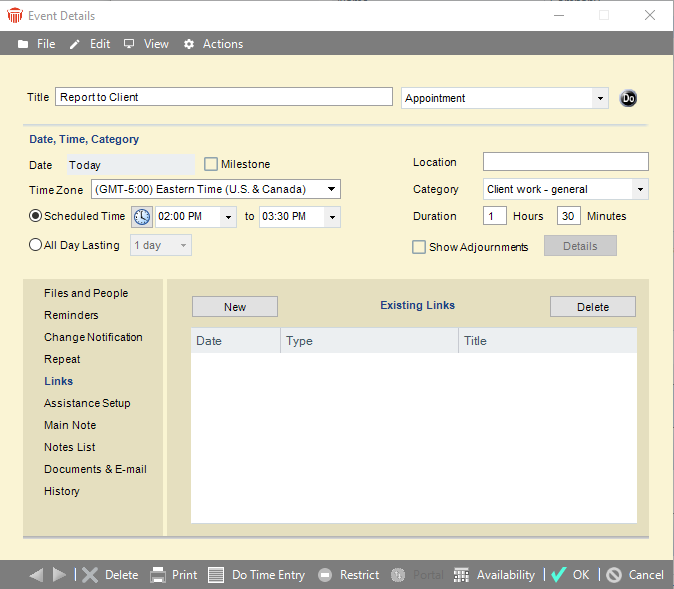The image size is (674, 589).
Task: Open the Edit menu
Action: click(x=90, y=44)
